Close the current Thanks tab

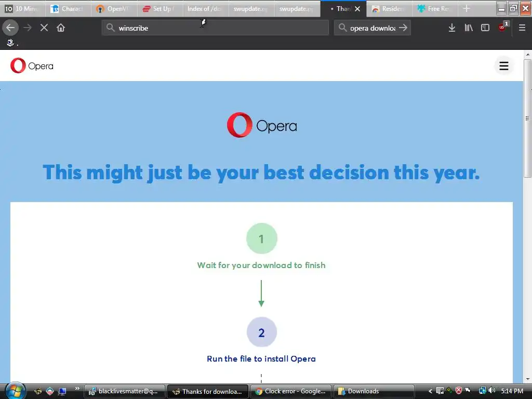[357, 9]
